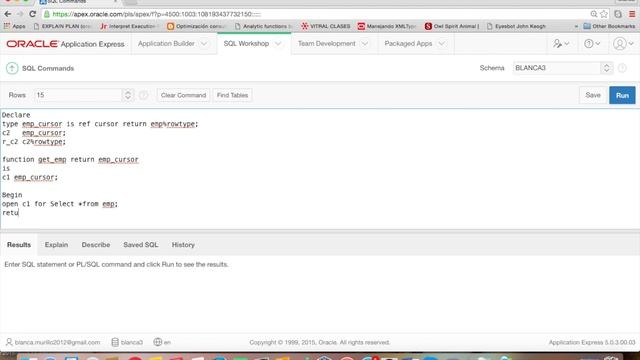Screen dimensions: 640x360
Task: Open the Packaged Apps tab
Action: [x=408, y=44]
